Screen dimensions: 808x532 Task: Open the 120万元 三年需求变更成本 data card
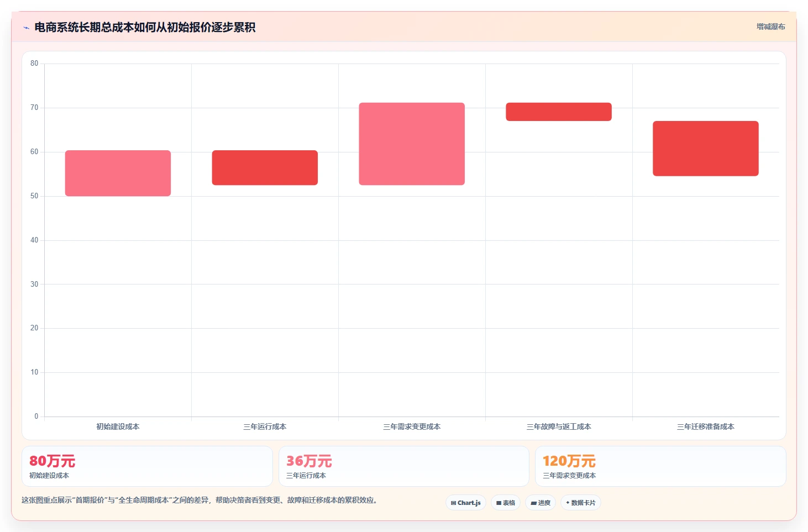[660, 466]
